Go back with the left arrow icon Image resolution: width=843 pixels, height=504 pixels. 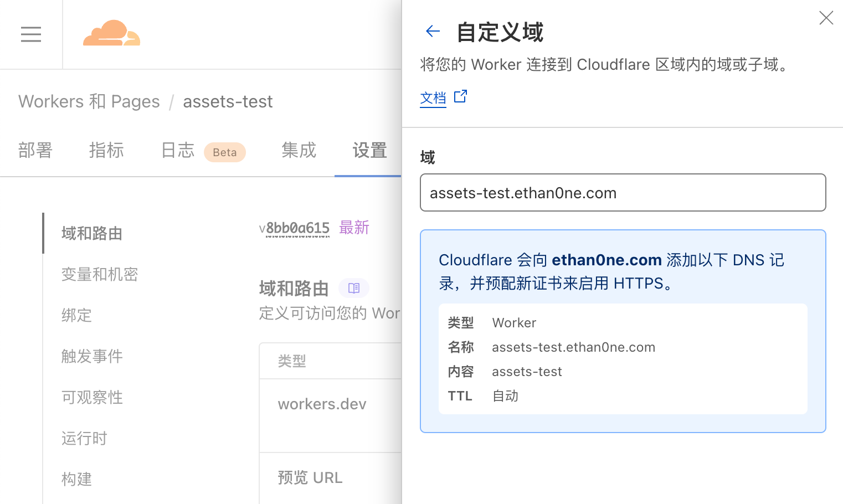tap(433, 32)
